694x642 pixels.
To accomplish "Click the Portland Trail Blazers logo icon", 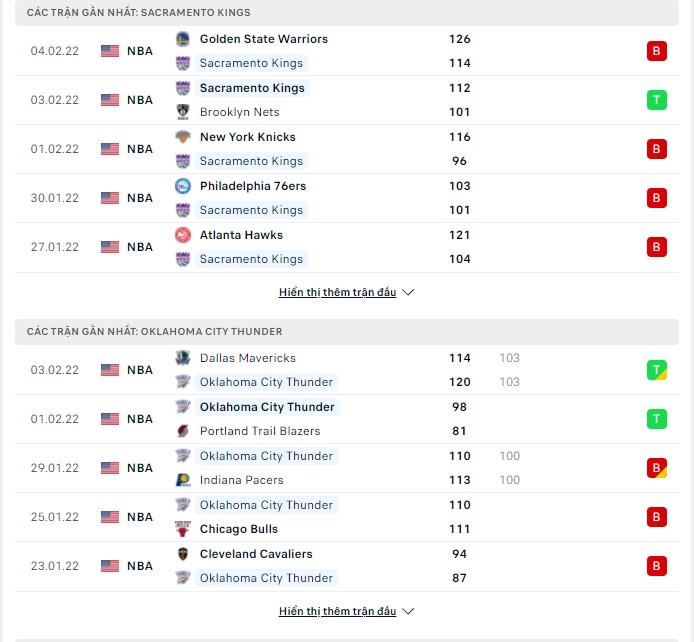I will point(183,431).
